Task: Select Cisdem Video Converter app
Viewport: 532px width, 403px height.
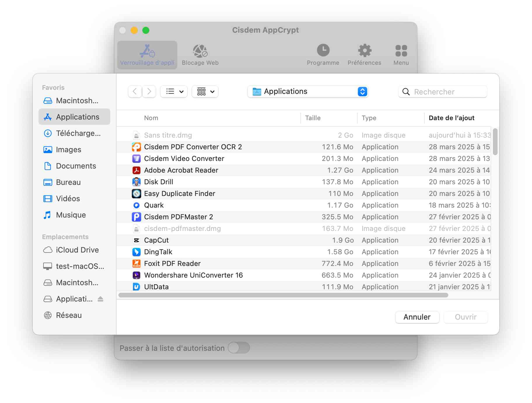Action: pyautogui.click(x=304, y=159)
